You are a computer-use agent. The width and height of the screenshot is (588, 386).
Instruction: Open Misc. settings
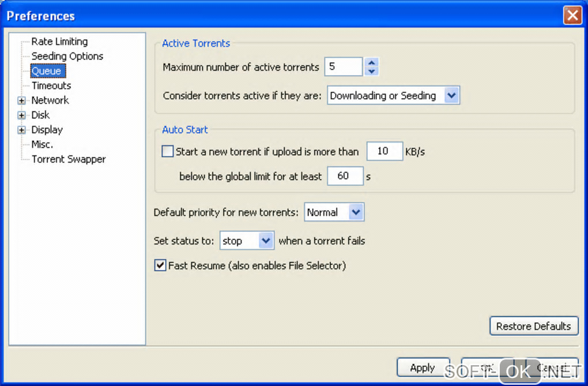[42, 145]
